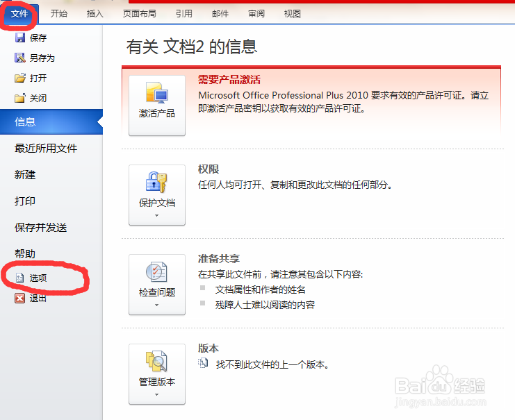Click the 检查问题 button label
Screen dimensions: 515x420
[x=156, y=292]
